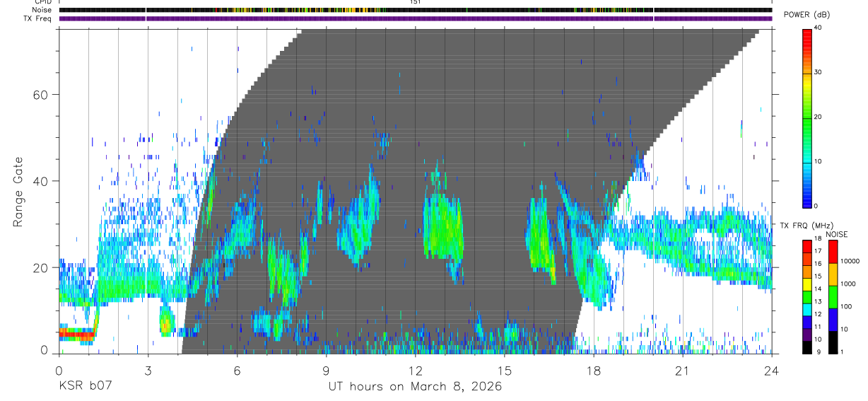Pick the blue noise swatch between 10 and 100

(x=833, y=320)
